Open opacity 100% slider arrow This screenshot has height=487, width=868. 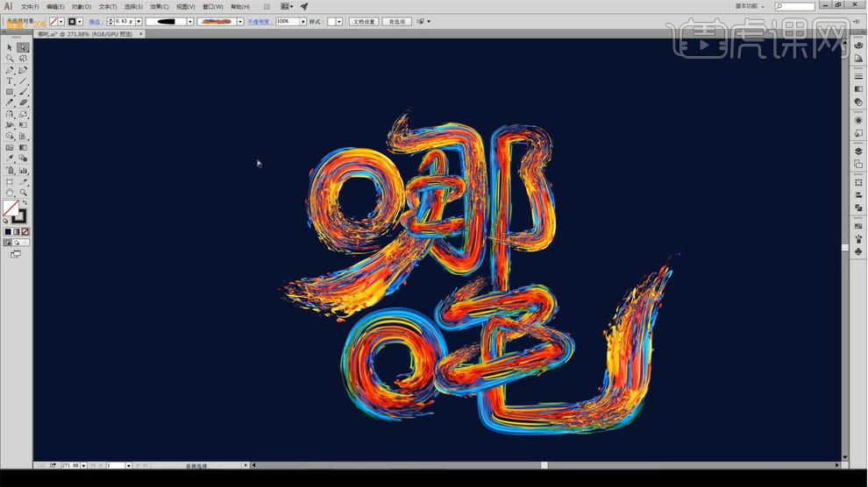click(x=303, y=22)
